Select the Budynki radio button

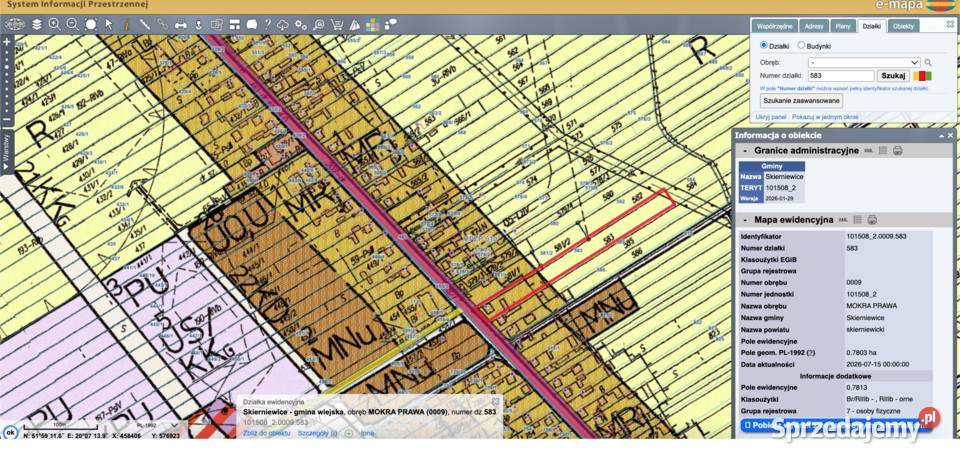[x=801, y=45]
